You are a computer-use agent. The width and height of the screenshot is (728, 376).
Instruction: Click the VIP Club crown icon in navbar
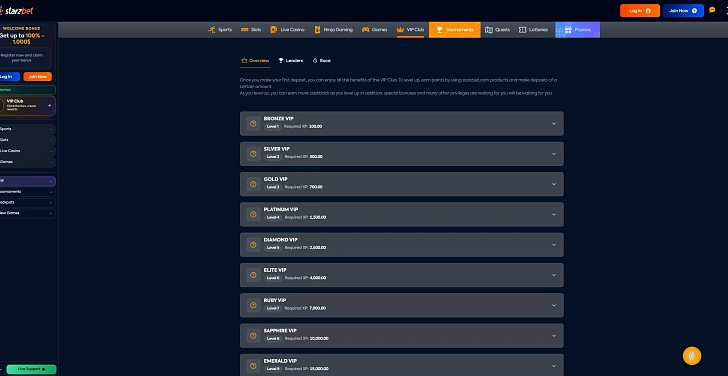pyautogui.click(x=400, y=30)
